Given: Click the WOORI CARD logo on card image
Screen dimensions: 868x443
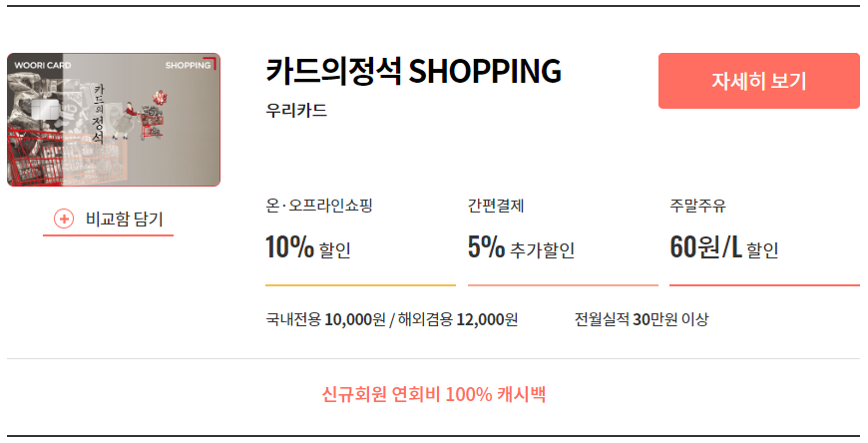Looking at the screenshot, I should (x=43, y=65).
